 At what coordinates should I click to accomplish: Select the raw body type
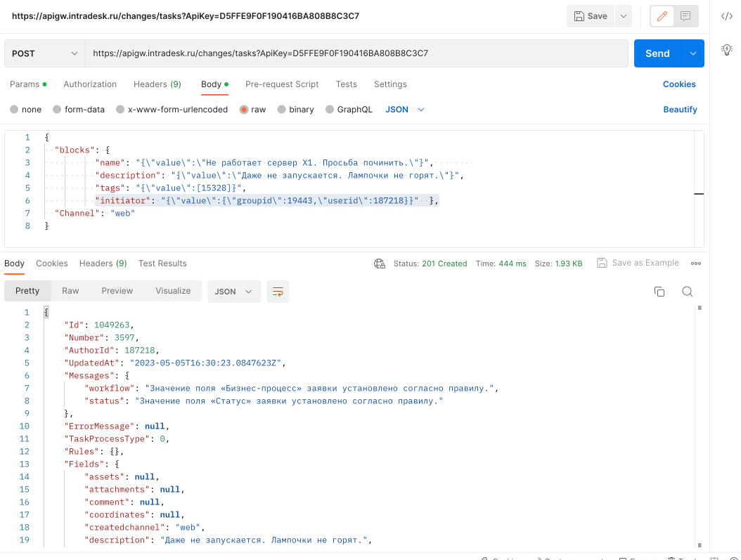pos(252,110)
